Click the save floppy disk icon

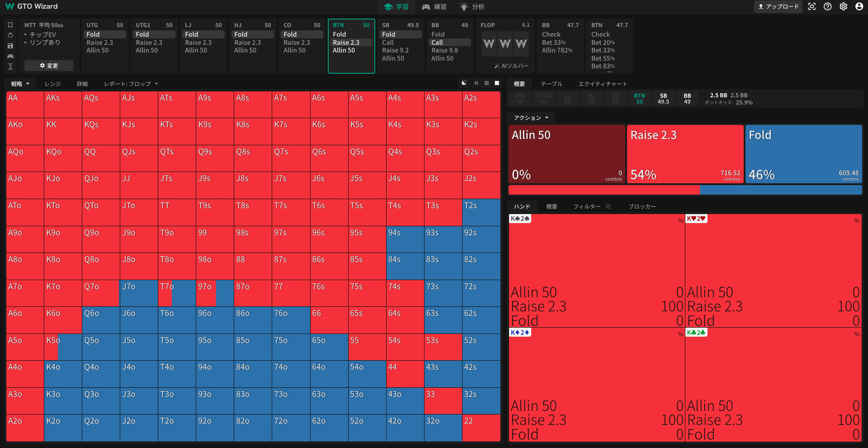(x=10, y=46)
